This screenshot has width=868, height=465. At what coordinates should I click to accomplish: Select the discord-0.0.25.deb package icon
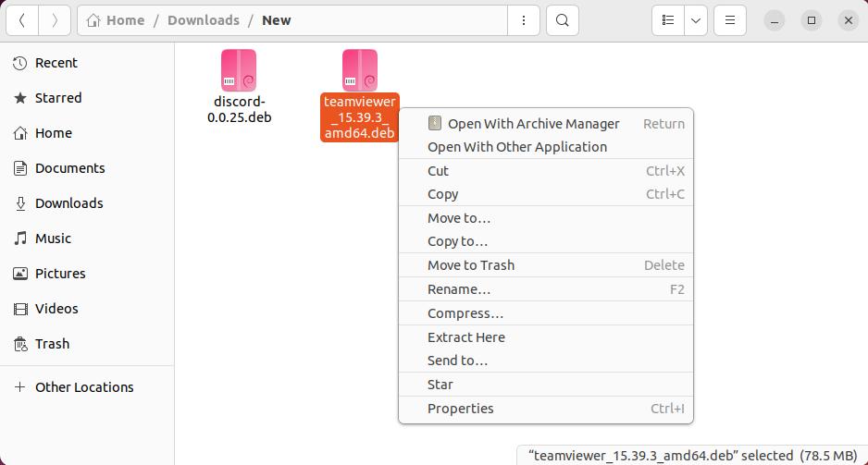click(239, 70)
